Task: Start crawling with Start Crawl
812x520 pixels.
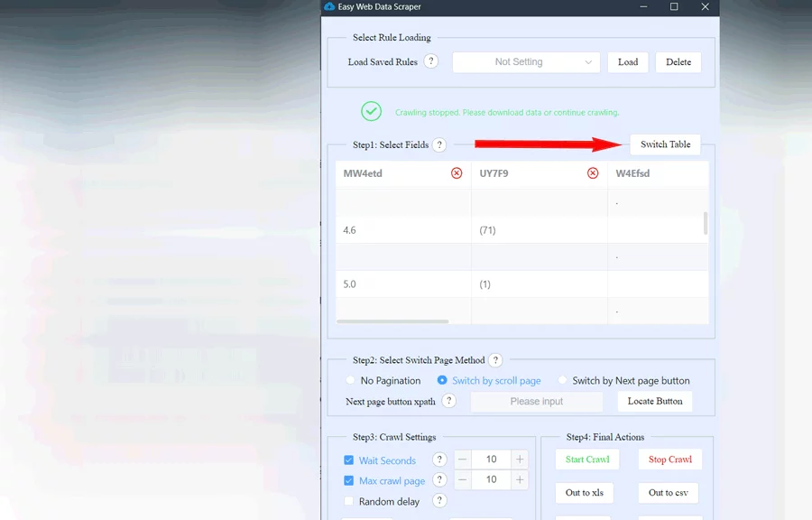Action: pyautogui.click(x=586, y=460)
